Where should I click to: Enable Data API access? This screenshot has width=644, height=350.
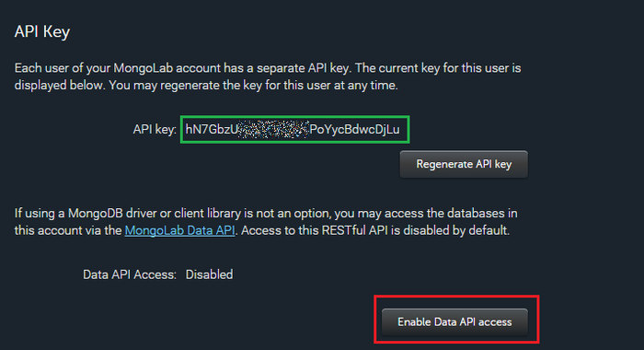point(454,322)
